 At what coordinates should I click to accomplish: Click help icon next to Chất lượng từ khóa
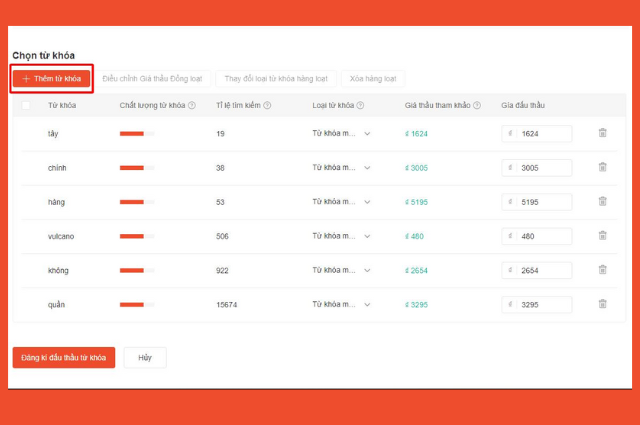tap(192, 105)
